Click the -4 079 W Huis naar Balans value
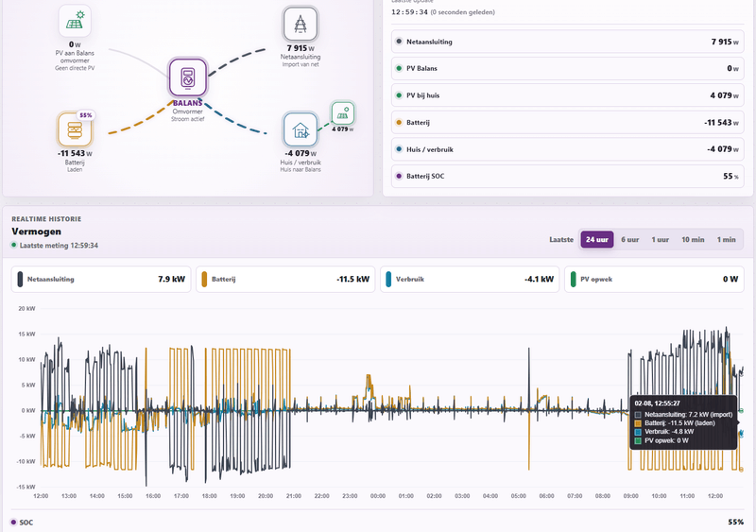Viewport: 756px width, 532px height. click(301, 153)
